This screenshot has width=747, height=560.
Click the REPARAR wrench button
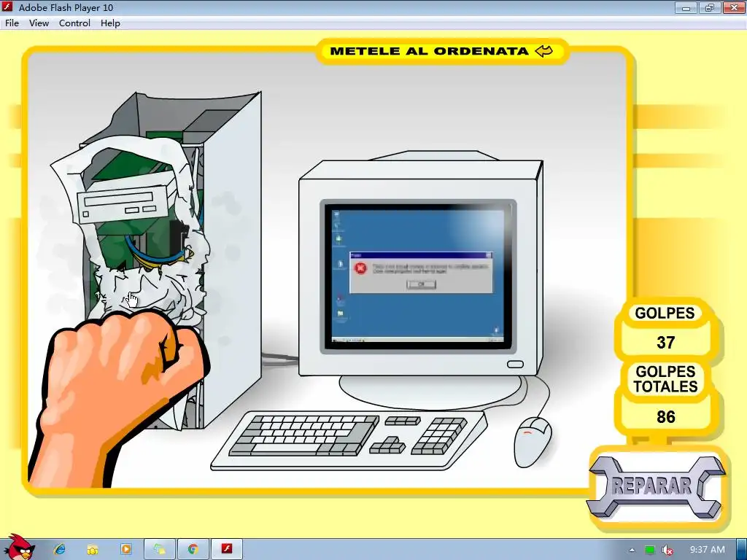coord(657,487)
